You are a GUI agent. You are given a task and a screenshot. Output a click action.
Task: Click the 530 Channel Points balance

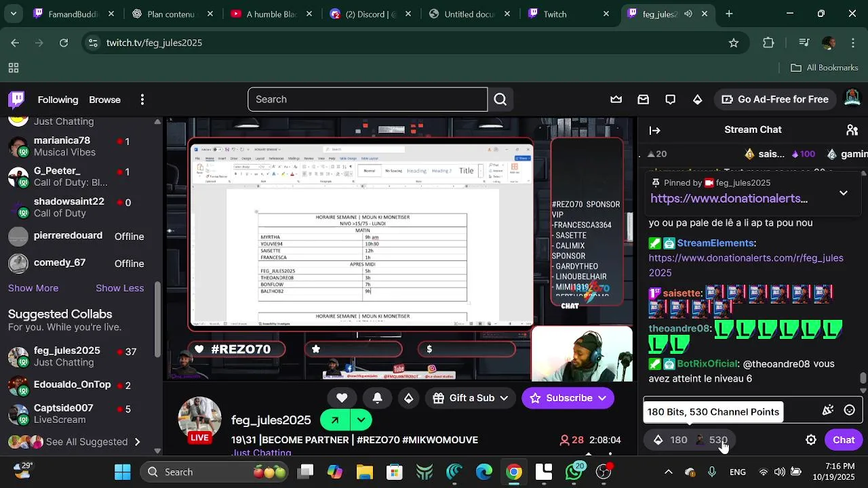coord(711,440)
